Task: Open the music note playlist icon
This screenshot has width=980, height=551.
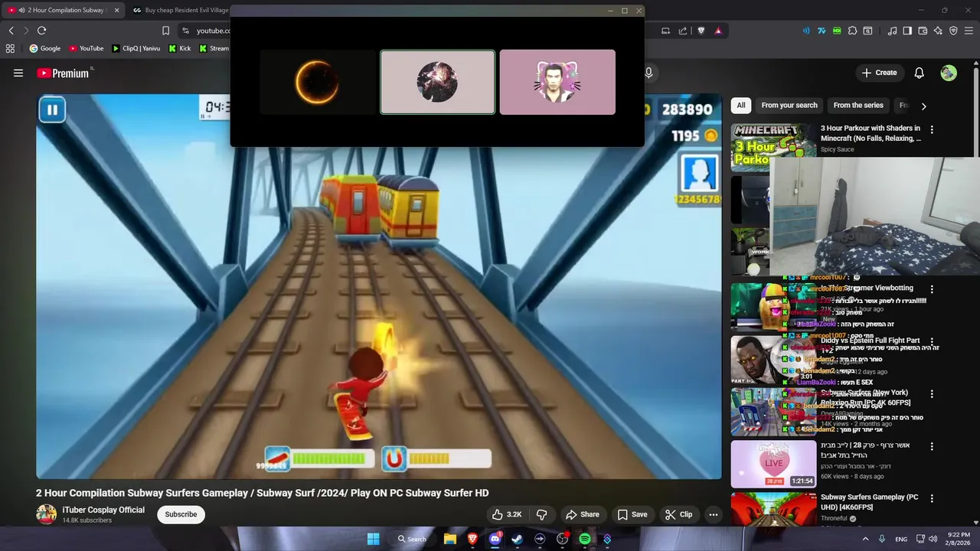Action: point(892,31)
